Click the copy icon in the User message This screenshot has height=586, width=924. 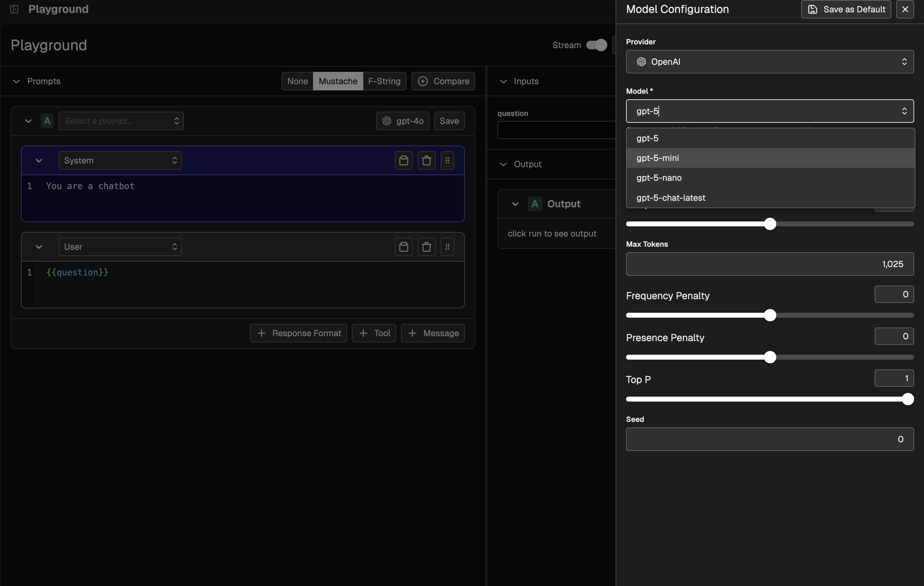click(x=403, y=247)
